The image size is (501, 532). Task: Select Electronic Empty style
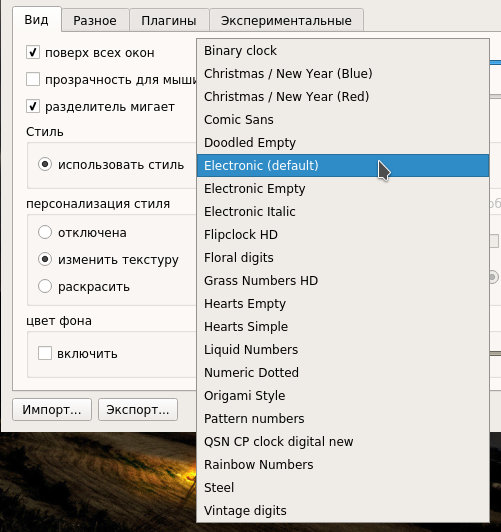pyautogui.click(x=343, y=189)
